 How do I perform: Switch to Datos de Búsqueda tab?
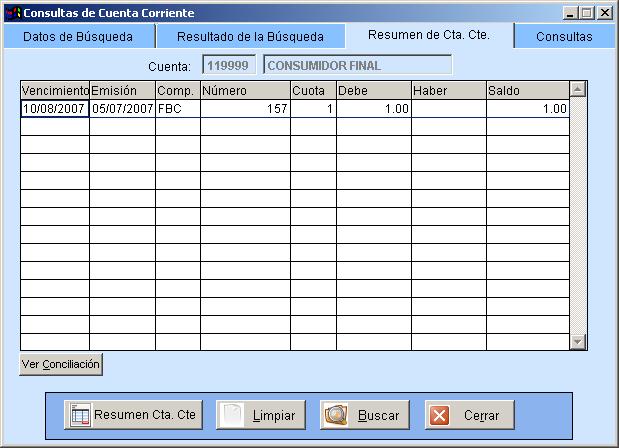(76, 37)
